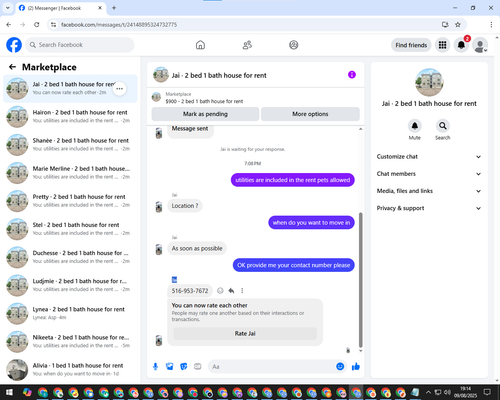
Task: Mute the conversation with the bell icon
Action: [x=415, y=126]
